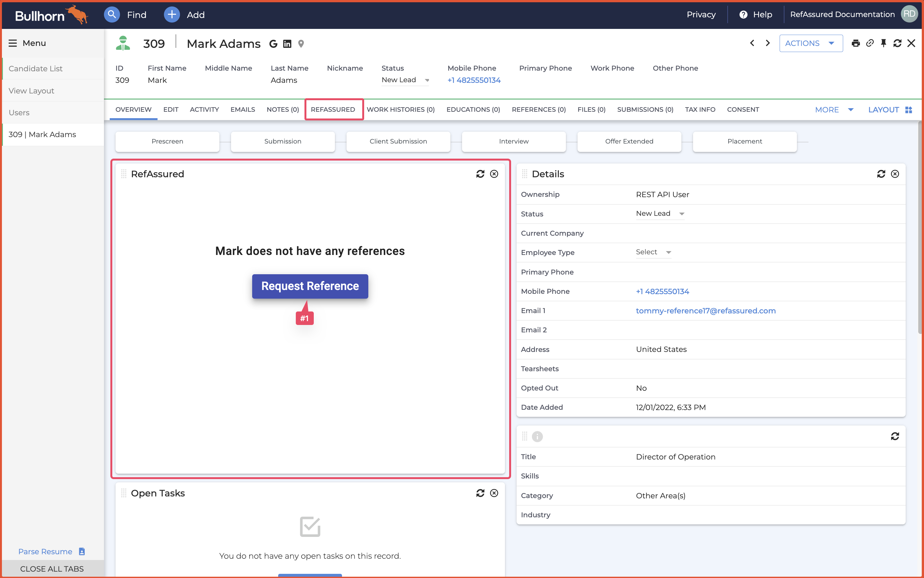Screen dimensions: 924x578
Task: Click the Prescreen workflow button
Action: [x=167, y=141]
